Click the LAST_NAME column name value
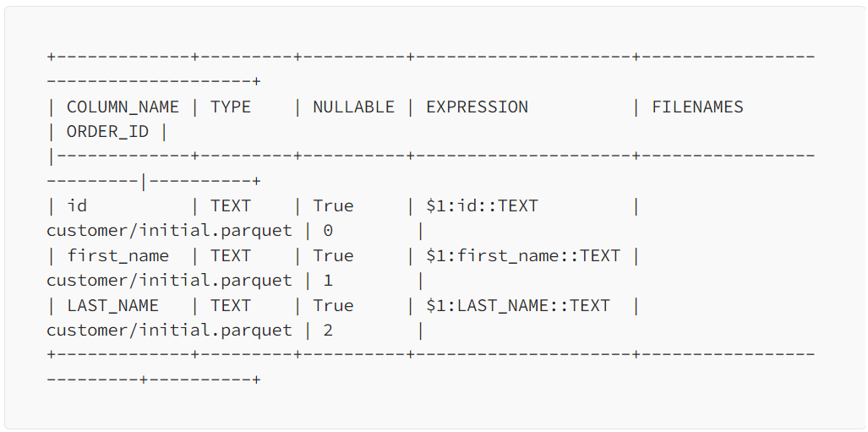 click(x=113, y=306)
